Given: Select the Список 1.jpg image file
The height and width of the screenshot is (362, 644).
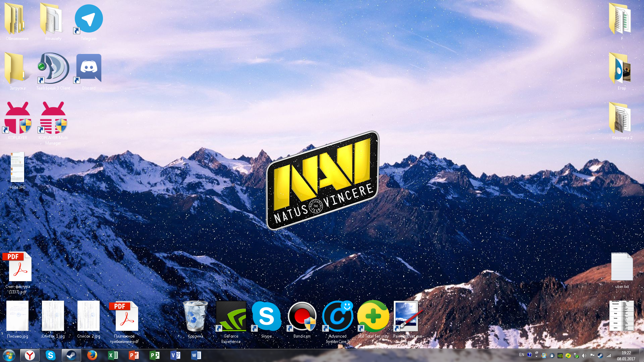Looking at the screenshot, I should pos(53,320).
